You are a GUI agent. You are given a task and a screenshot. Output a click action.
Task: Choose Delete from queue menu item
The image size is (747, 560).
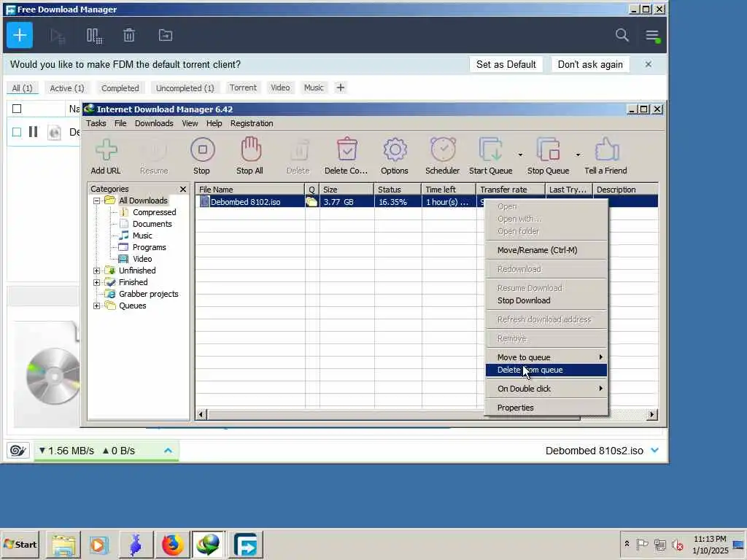tap(546, 370)
